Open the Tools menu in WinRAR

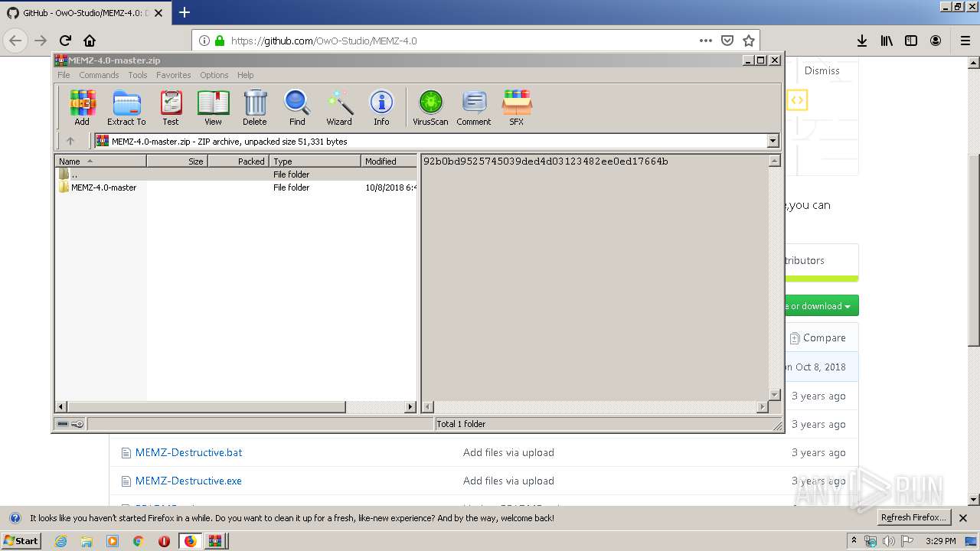(138, 75)
